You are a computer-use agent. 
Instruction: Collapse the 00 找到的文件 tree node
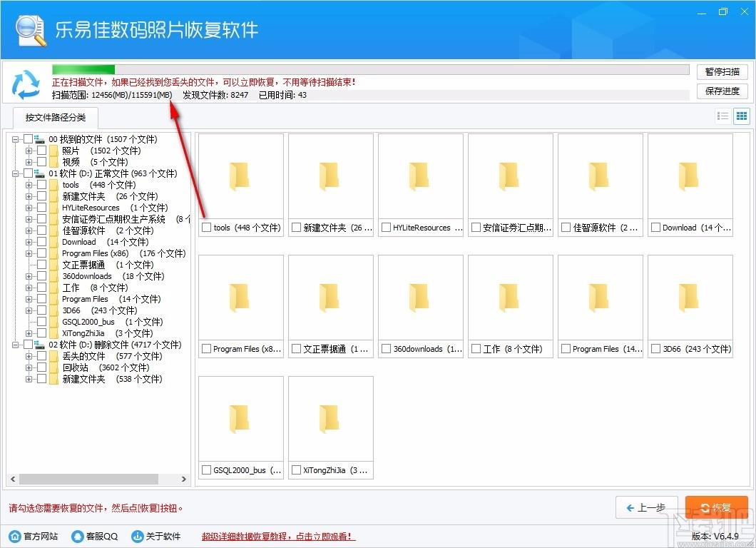pyautogui.click(x=16, y=139)
